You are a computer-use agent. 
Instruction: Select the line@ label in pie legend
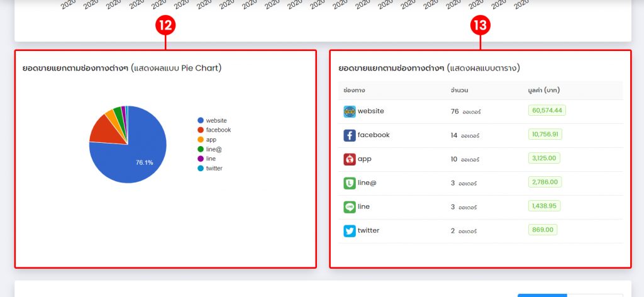pyautogui.click(x=214, y=149)
